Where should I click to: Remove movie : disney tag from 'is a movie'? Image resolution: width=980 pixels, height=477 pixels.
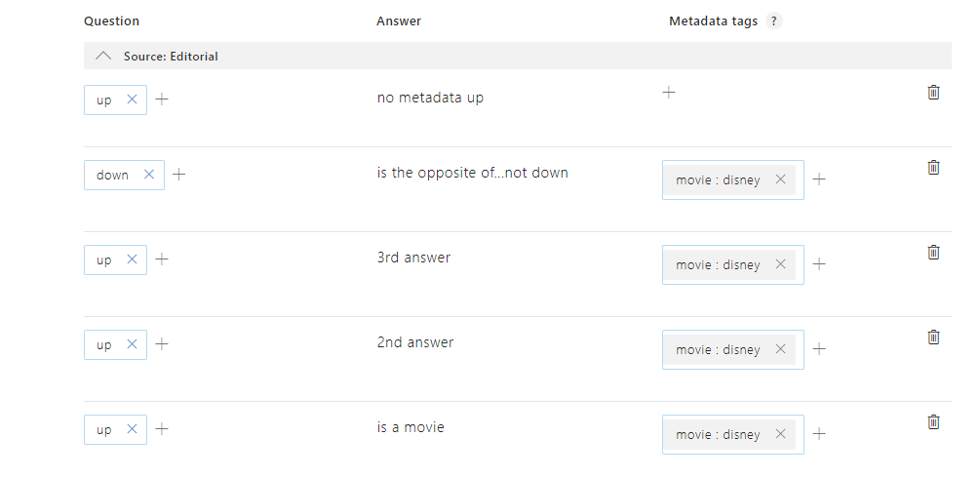click(x=781, y=434)
